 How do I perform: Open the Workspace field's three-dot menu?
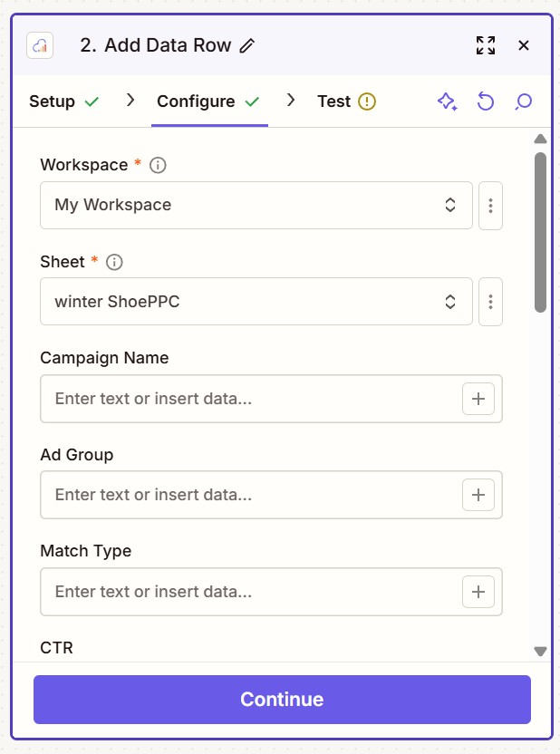[490, 206]
